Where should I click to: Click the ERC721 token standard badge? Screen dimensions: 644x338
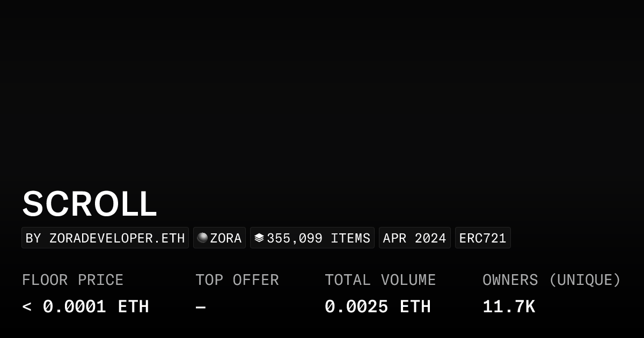[482, 238]
